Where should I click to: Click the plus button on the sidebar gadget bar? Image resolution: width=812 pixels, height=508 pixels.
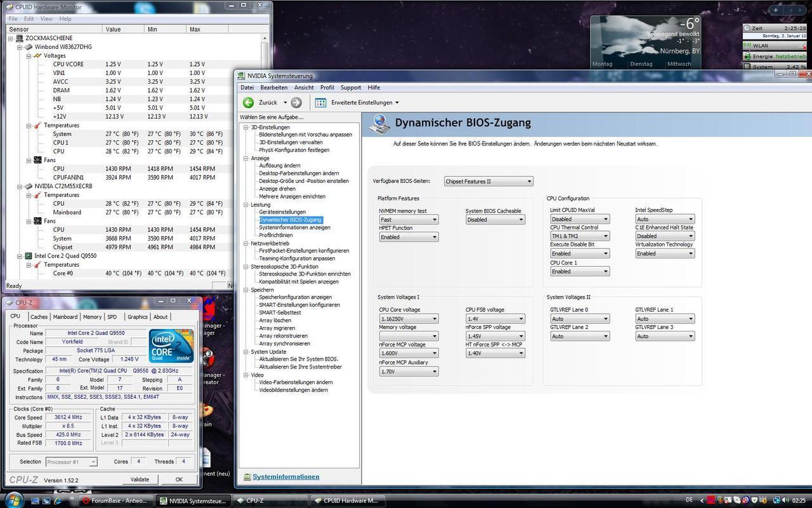tap(776, 10)
